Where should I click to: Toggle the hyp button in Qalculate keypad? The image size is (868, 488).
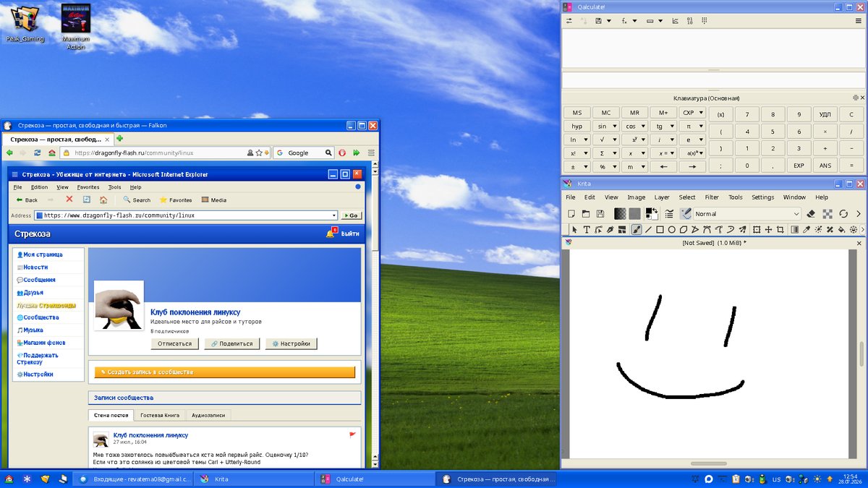(577, 126)
